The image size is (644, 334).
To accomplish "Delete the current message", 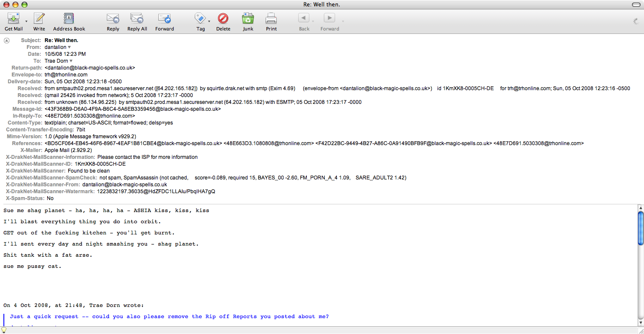I will [x=223, y=18].
